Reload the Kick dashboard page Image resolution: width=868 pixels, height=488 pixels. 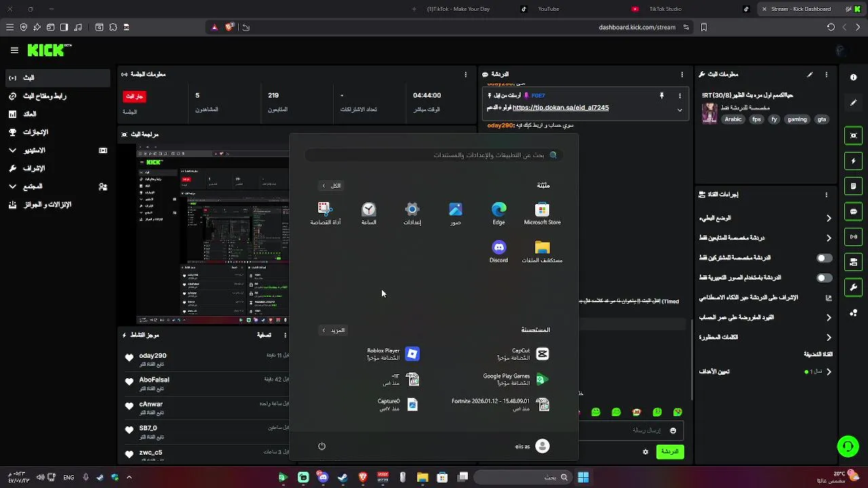[x=831, y=27]
